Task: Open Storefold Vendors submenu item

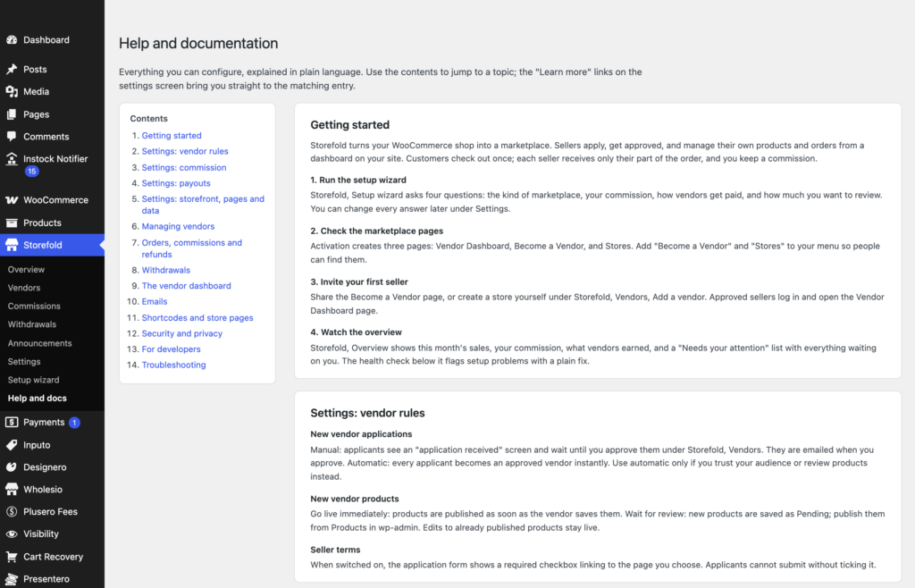Action: click(x=24, y=288)
